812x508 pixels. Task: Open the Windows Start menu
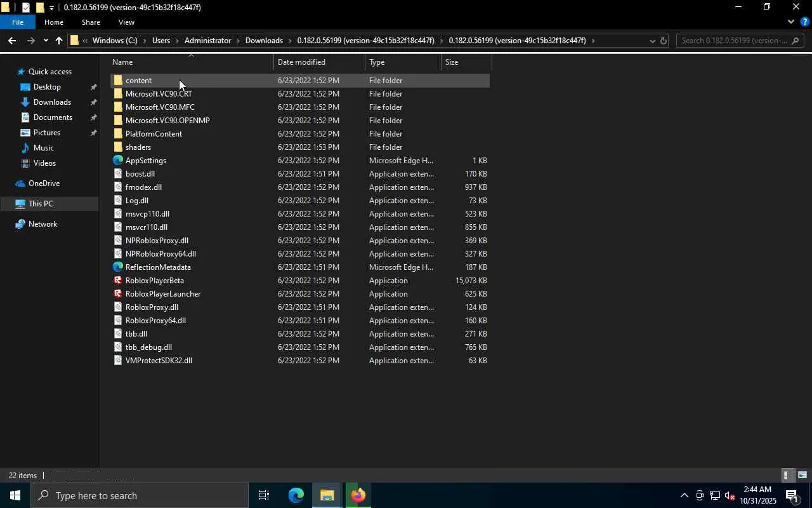pyautogui.click(x=15, y=495)
